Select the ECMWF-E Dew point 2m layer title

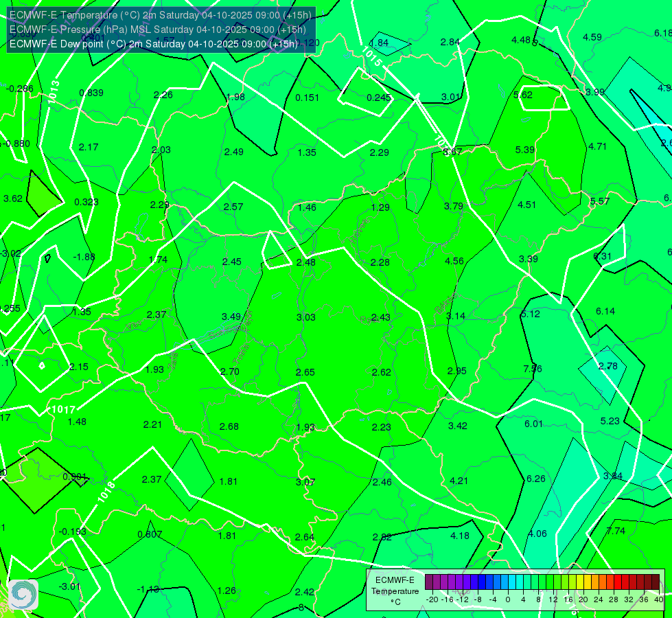point(154,44)
